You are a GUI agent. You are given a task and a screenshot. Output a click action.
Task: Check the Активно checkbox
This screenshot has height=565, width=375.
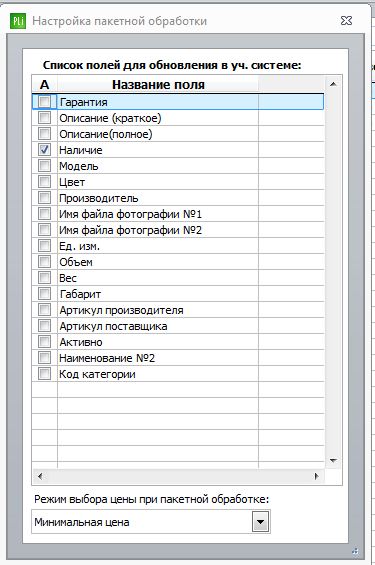click(44, 342)
